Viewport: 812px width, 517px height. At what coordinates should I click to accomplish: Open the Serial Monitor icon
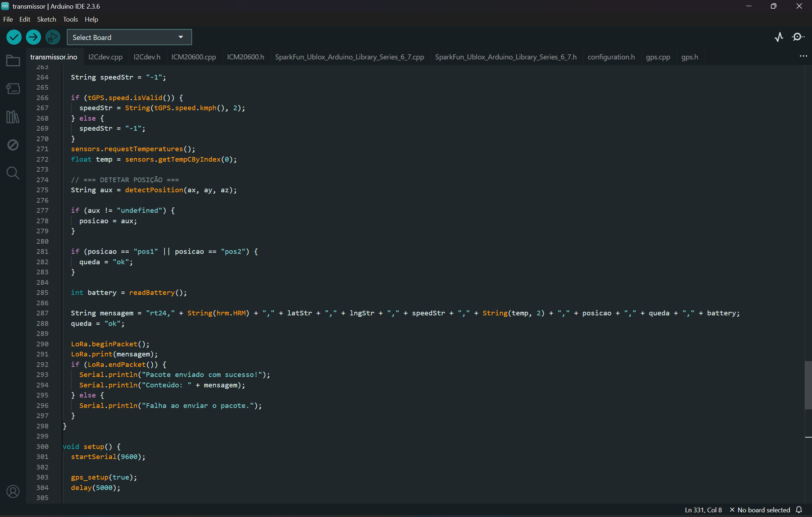798,37
